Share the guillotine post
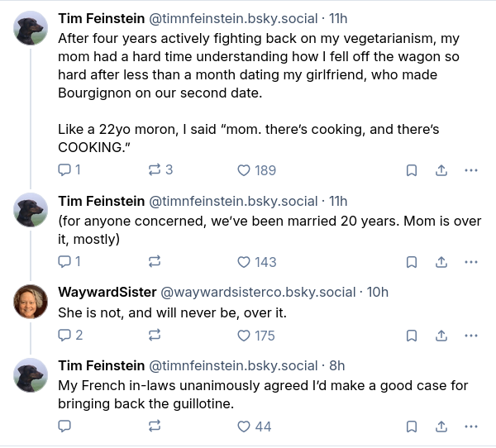This screenshot has width=496, height=448. (x=441, y=427)
